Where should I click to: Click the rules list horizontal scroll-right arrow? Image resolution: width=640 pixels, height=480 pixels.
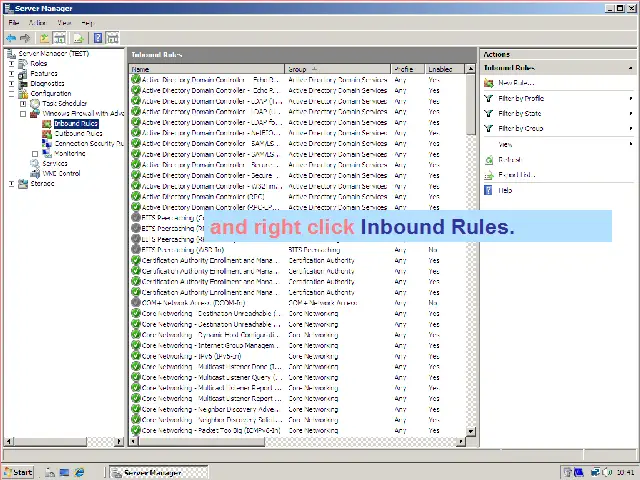pyautogui.click(x=461, y=441)
